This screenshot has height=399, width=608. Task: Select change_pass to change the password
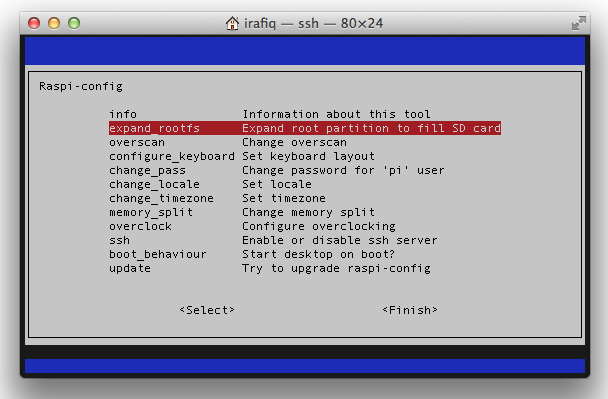tap(147, 170)
